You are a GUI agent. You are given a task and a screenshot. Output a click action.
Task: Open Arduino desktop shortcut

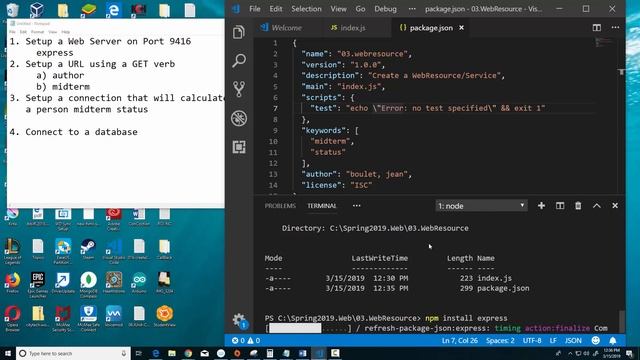[139, 282]
